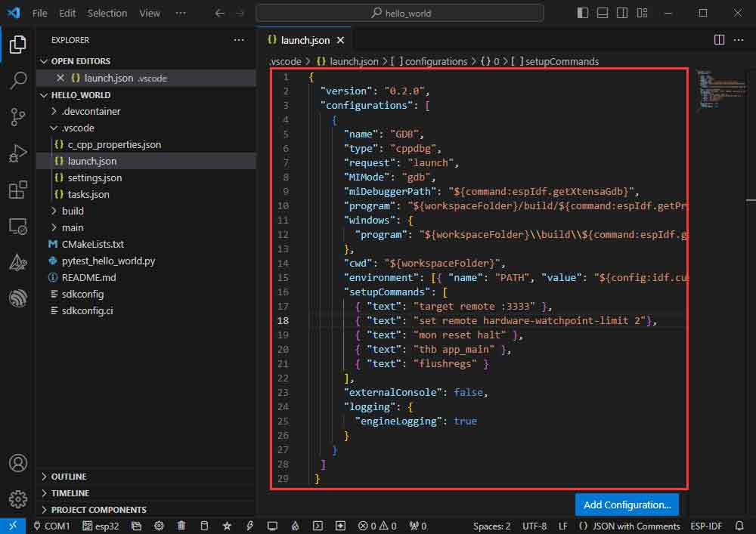
Task: Open errors and warnings count in status bar
Action: [377, 526]
